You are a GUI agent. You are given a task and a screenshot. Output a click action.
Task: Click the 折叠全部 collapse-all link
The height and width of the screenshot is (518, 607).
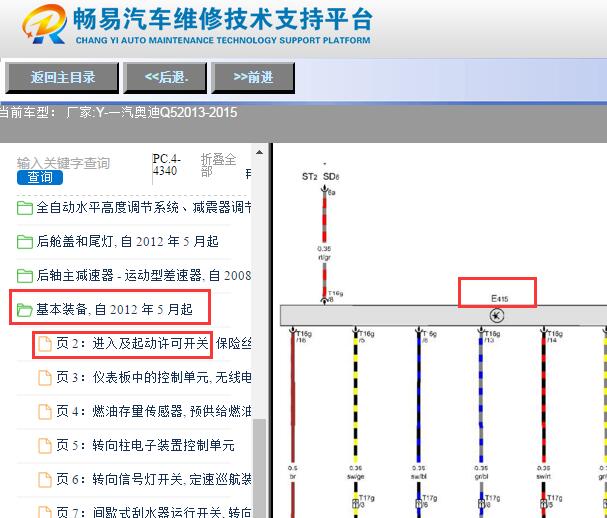click(218, 165)
